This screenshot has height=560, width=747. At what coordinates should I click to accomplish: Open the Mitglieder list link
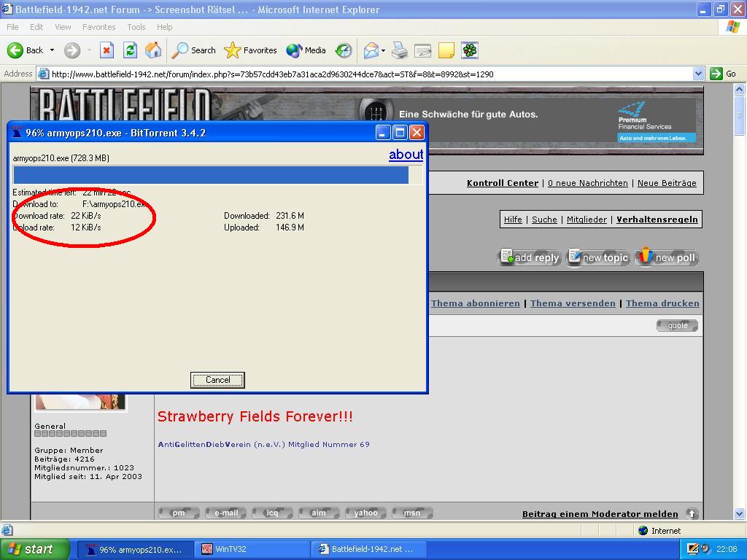point(587,219)
